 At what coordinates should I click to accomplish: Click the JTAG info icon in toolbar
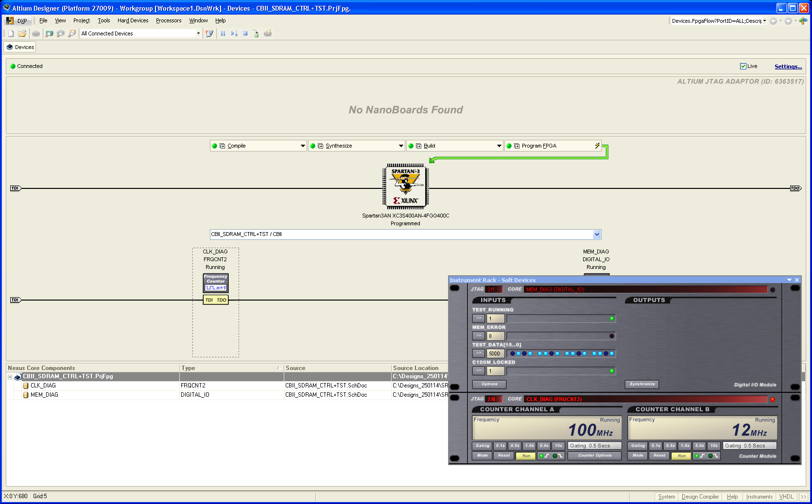(209, 34)
